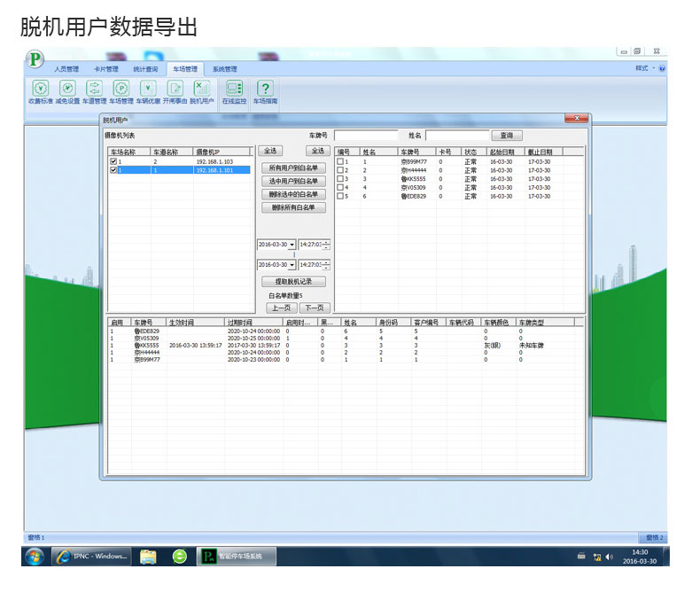Click the 提取脱机记录 button
700x600 pixels.
[x=293, y=281]
